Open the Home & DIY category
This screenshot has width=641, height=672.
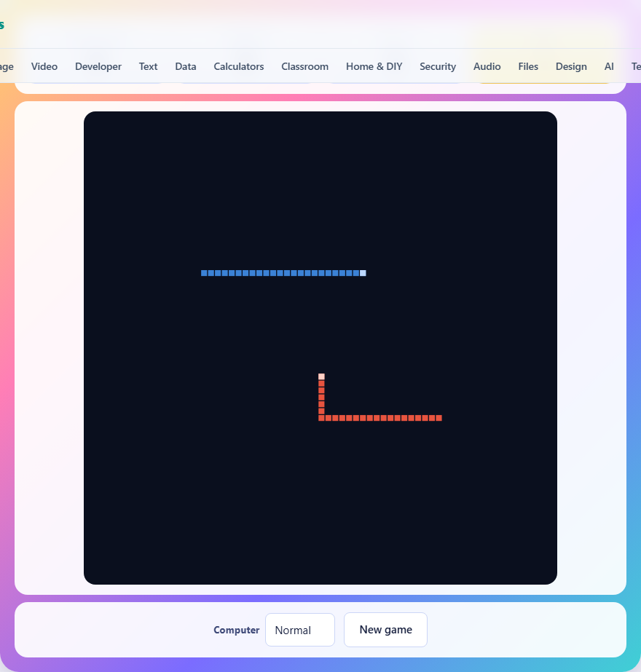click(374, 66)
